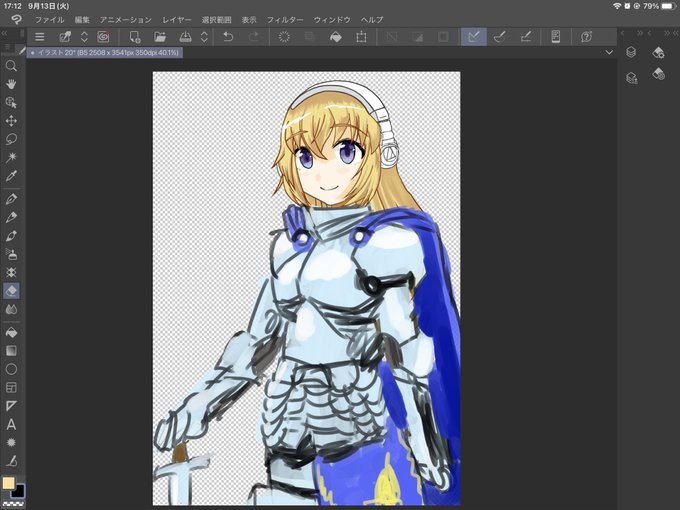
Task: Select the Auto select magic wand tool
Action: click(11, 157)
